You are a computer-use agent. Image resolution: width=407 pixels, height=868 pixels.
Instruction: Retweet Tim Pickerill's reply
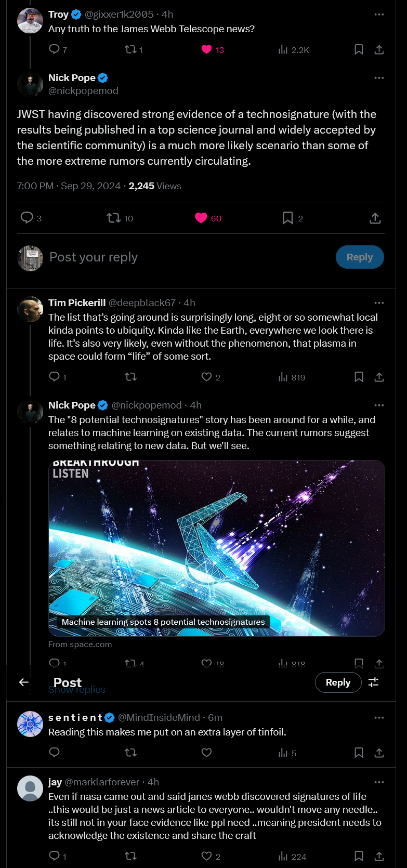click(130, 377)
